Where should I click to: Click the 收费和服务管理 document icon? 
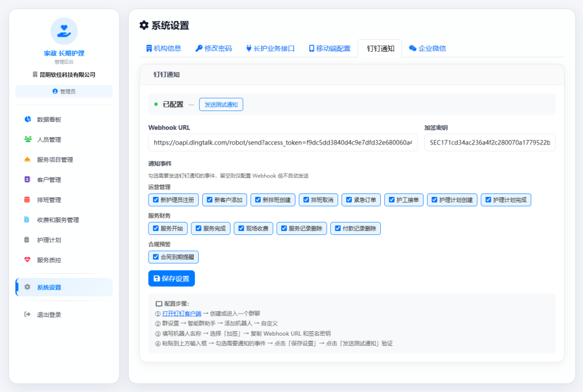click(27, 220)
